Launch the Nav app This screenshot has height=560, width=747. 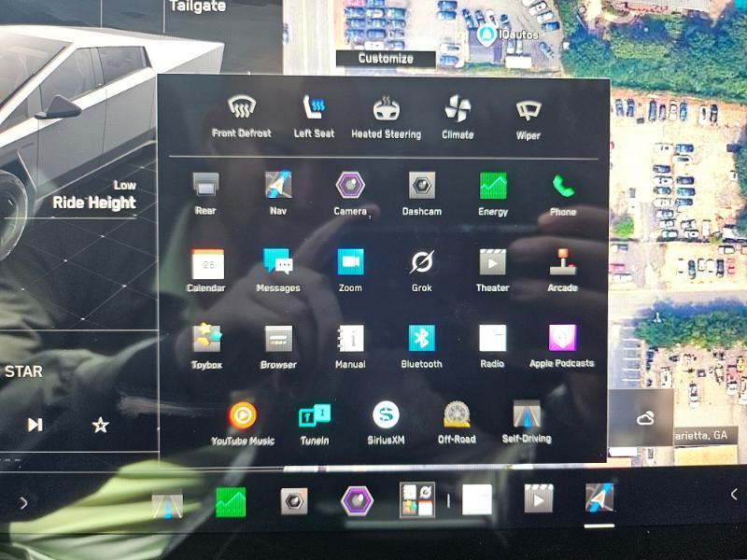coord(278,193)
